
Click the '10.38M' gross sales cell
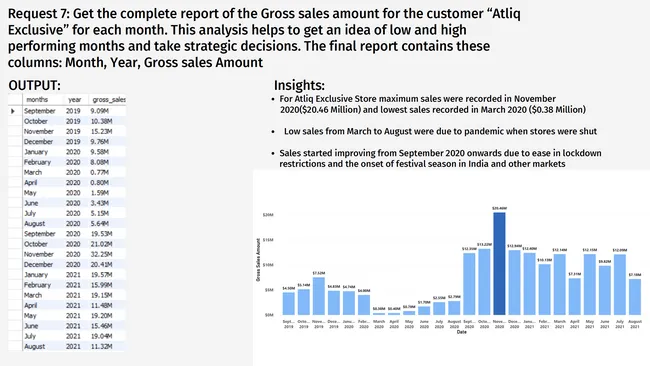click(101, 121)
